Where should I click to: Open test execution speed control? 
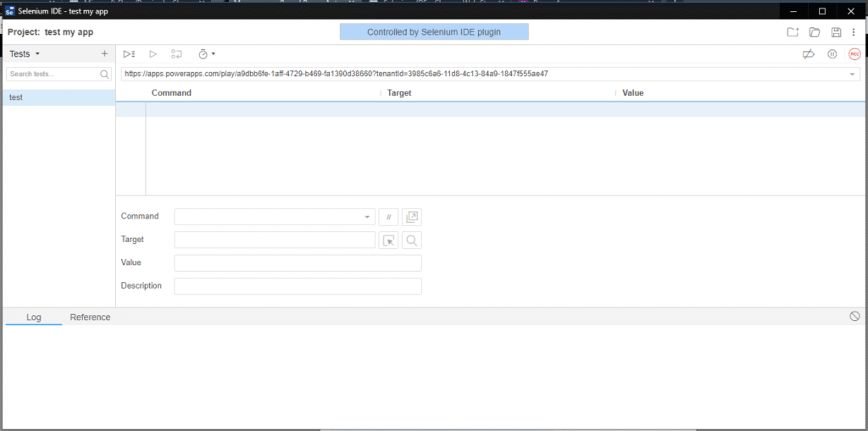point(207,54)
